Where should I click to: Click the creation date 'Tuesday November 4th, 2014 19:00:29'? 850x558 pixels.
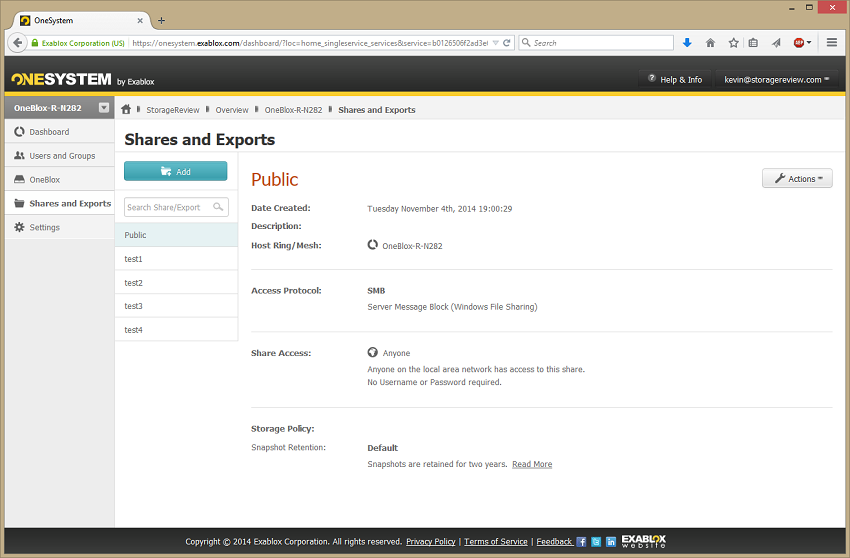440,209
